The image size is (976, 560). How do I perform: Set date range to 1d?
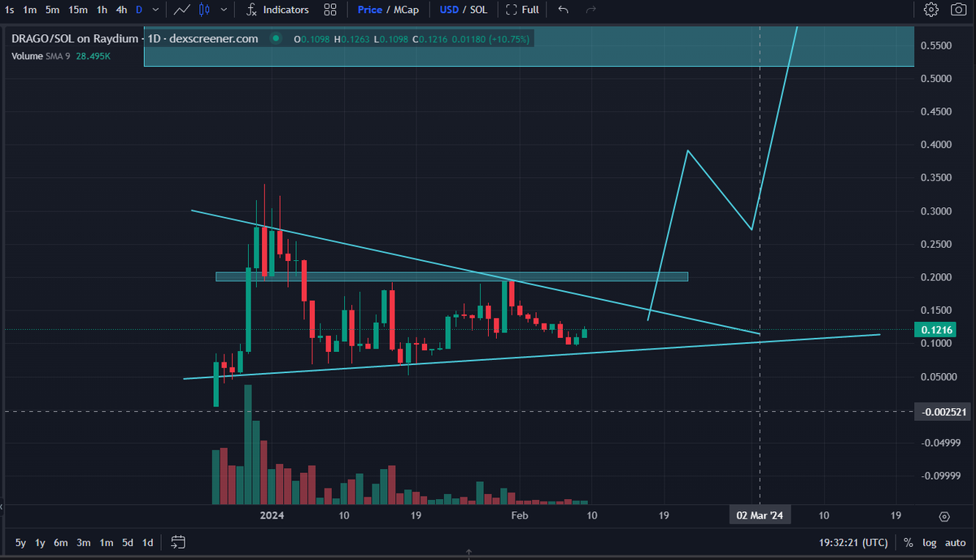click(147, 542)
